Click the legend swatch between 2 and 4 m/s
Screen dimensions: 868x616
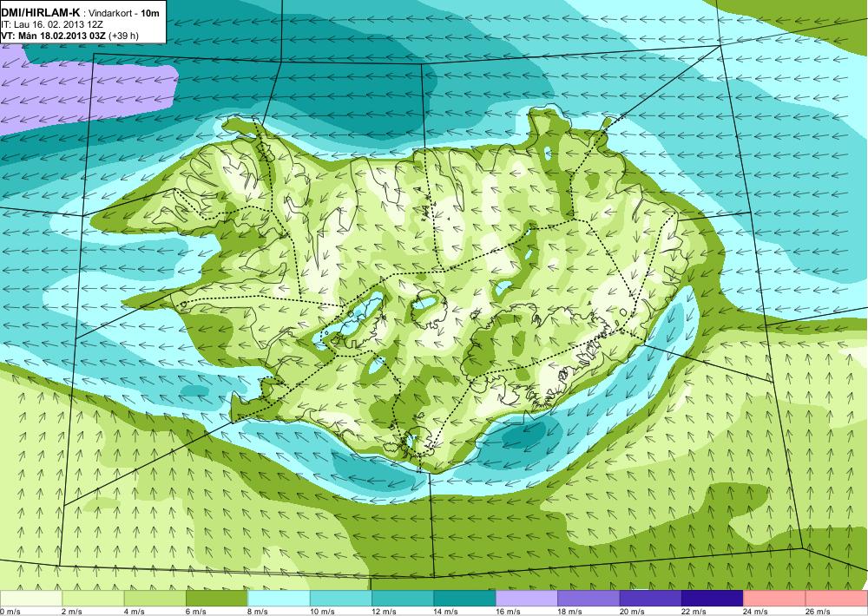(93, 599)
